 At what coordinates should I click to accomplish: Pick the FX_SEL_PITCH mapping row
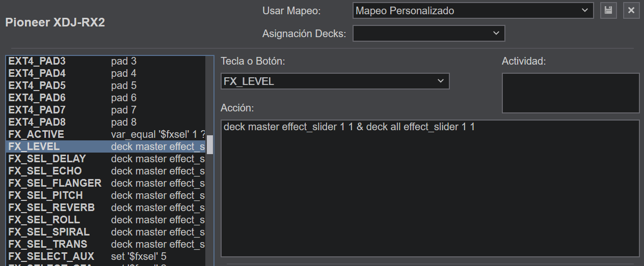(107, 195)
